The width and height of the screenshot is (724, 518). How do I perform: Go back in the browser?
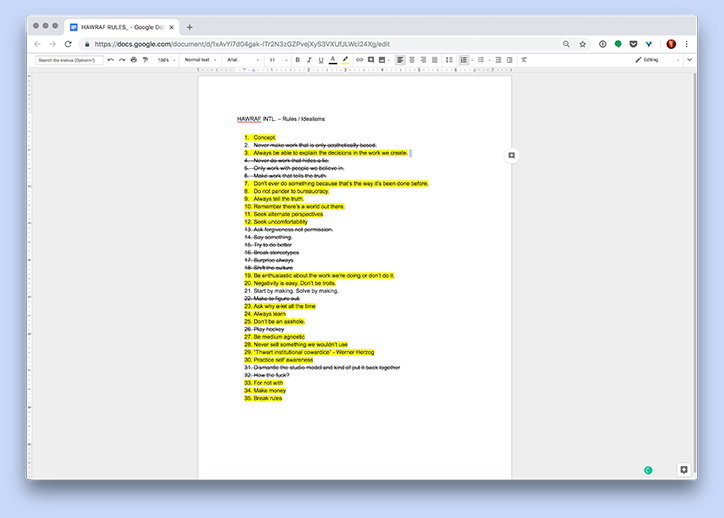(x=37, y=44)
